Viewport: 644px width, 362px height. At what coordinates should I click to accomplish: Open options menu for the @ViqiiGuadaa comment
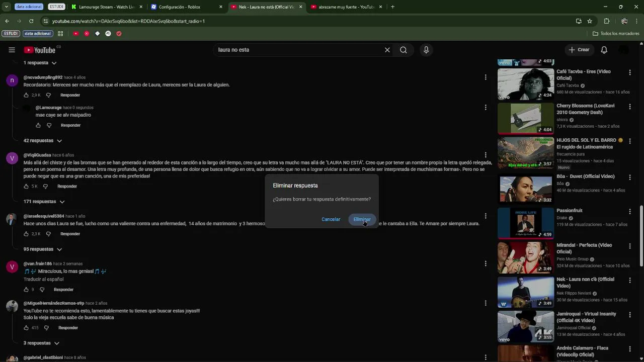pos(486,155)
